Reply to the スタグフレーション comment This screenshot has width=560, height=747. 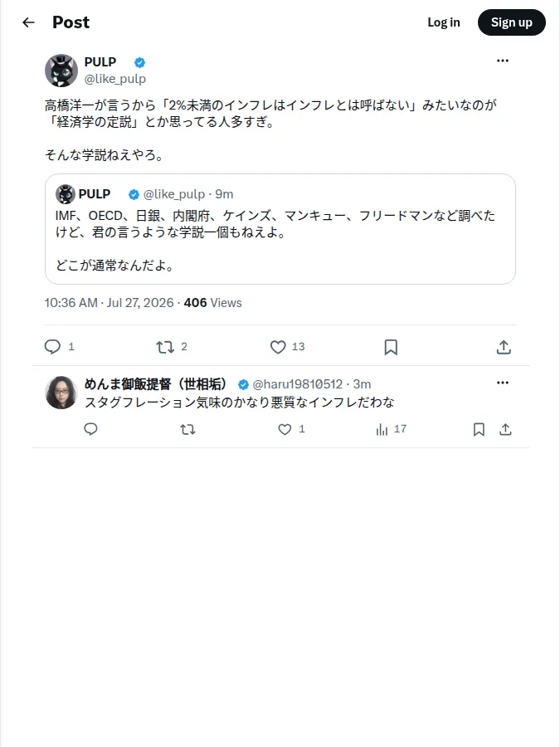pos(91,429)
